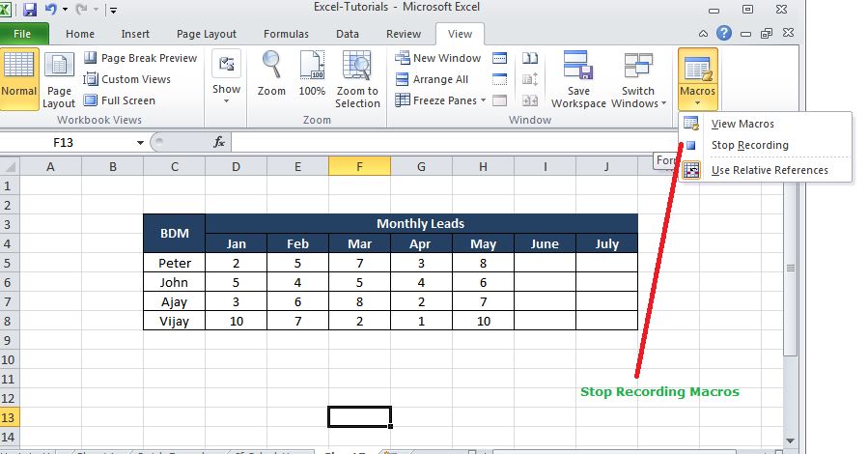Screen dimensions: 868x454
Task: Click the BDM header cell
Action: [175, 234]
